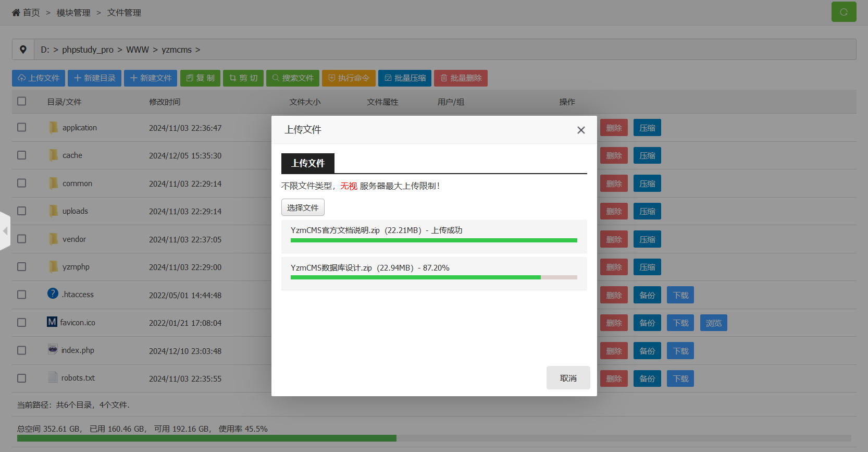
Task: Click the location pin icon in path bar
Action: tap(23, 50)
